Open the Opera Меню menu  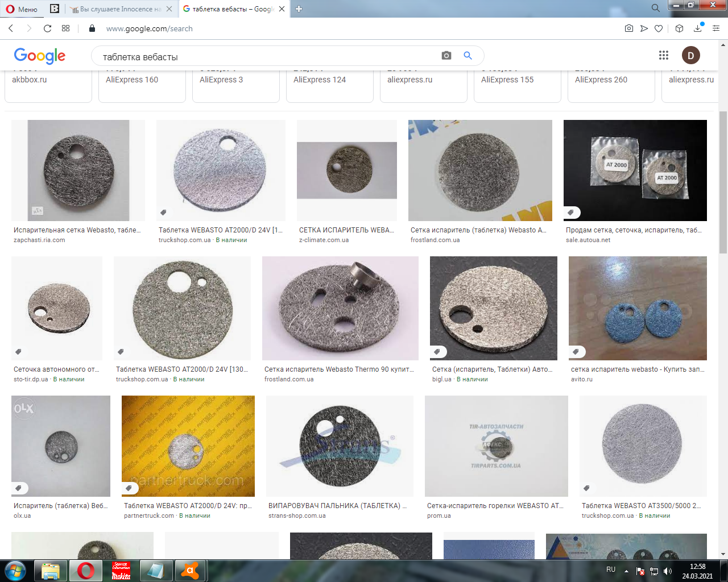pos(22,9)
